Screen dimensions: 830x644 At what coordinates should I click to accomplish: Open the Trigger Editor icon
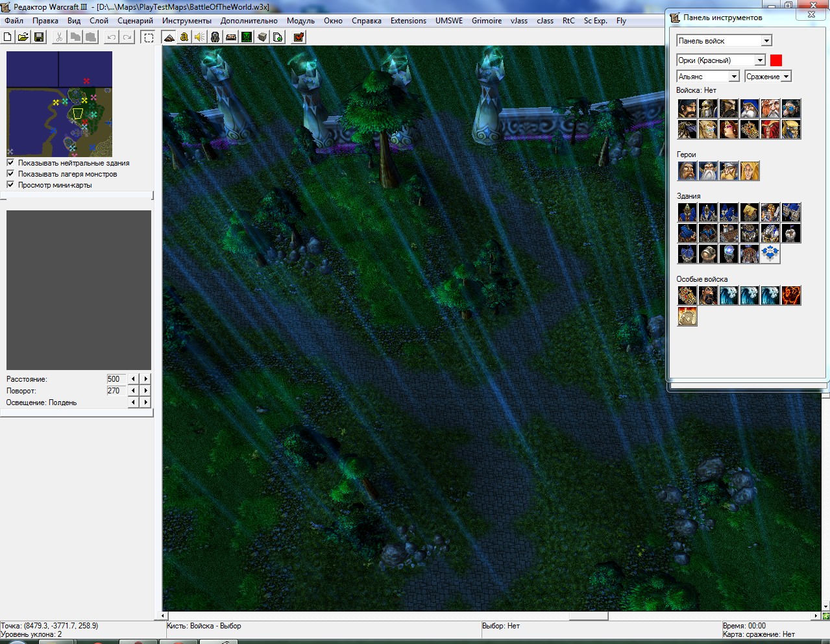point(184,37)
